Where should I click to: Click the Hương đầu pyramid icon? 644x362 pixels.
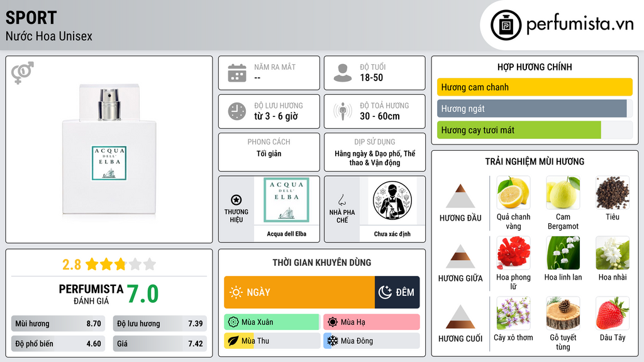pyautogui.click(x=460, y=196)
